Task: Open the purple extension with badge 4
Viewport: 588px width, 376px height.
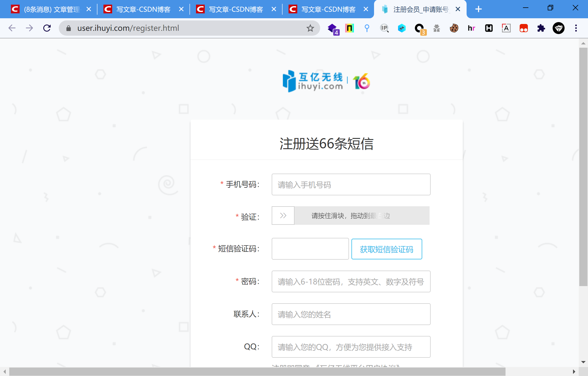Action: [333, 29]
